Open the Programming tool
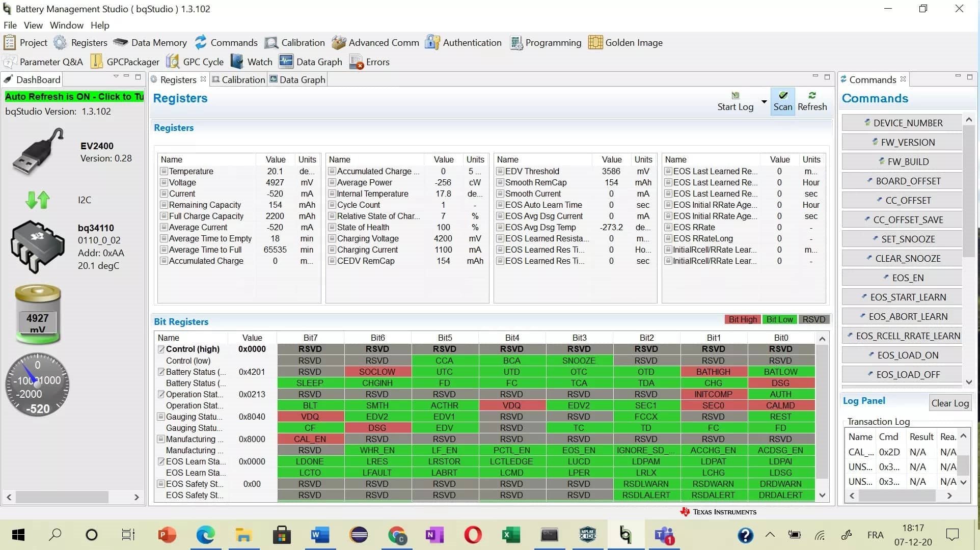The height and width of the screenshot is (550, 980). tap(546, 43)
